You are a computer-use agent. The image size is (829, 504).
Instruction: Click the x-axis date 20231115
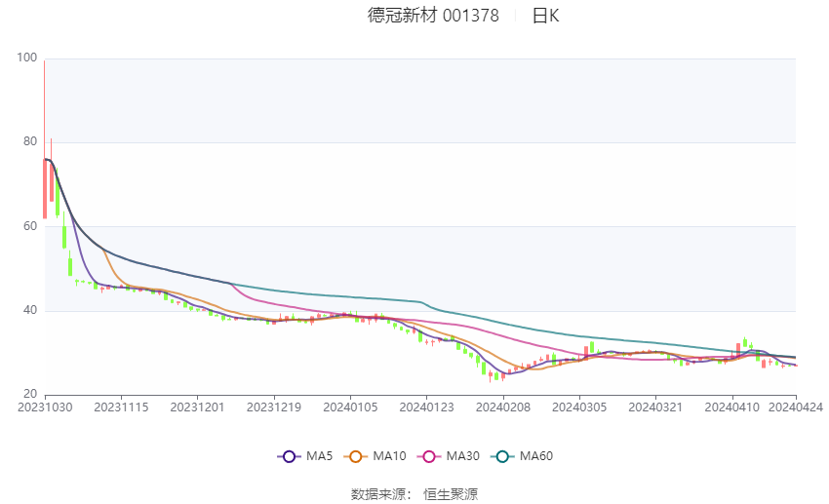[x=121, y=407]
